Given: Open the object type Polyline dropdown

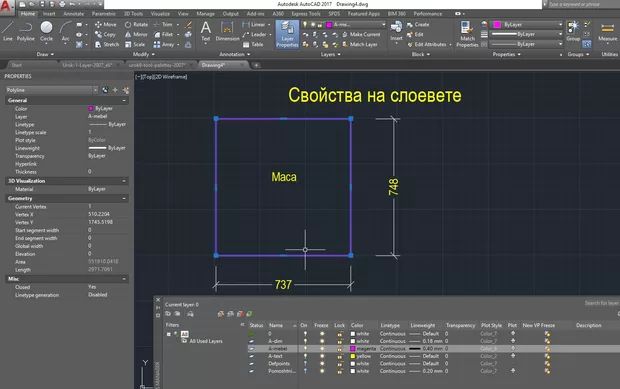Looking at the screenshot, I should tap(51, 90).
